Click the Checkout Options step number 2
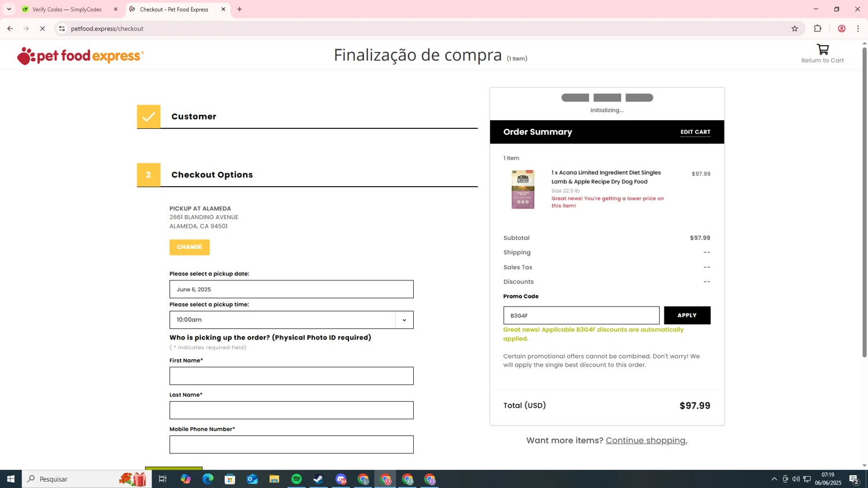 coord(149,175)
